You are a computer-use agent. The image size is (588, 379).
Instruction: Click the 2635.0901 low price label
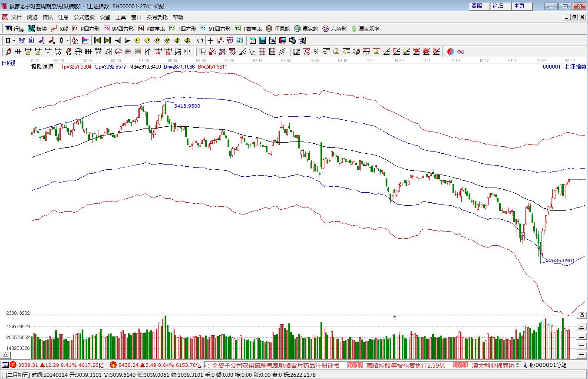tap(562, 261)
